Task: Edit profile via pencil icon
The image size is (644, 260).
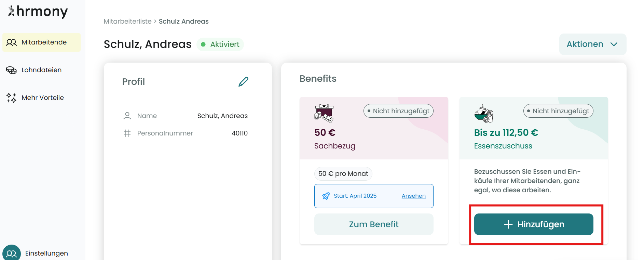Action: [x=243, y=82]
